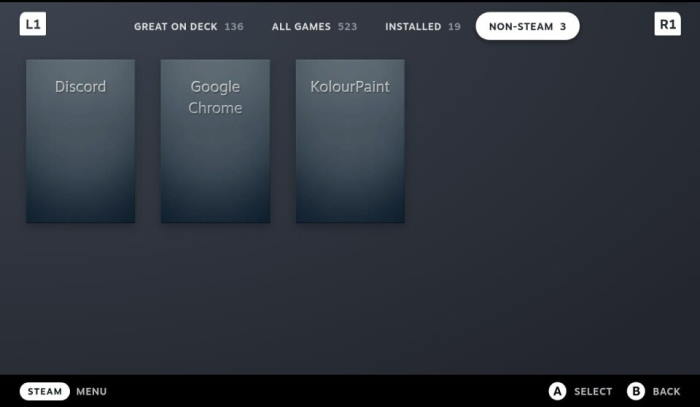This screenshot has width=700, height=407.
Task: Switch to the All Games tab
Action: click(314, 27)
